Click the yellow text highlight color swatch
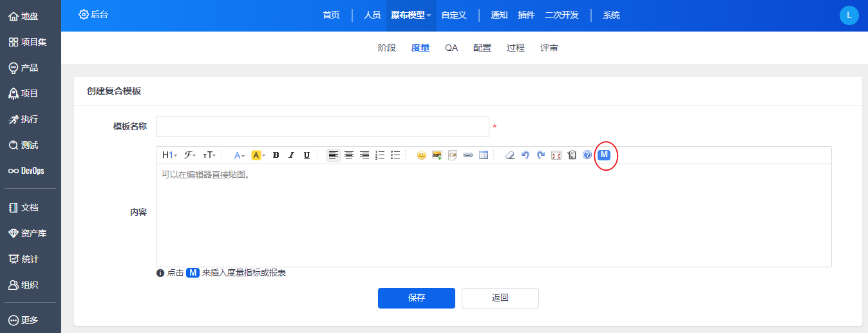This screenshot has height=333, width=868. pyautogui.click(x=256, y=155)
